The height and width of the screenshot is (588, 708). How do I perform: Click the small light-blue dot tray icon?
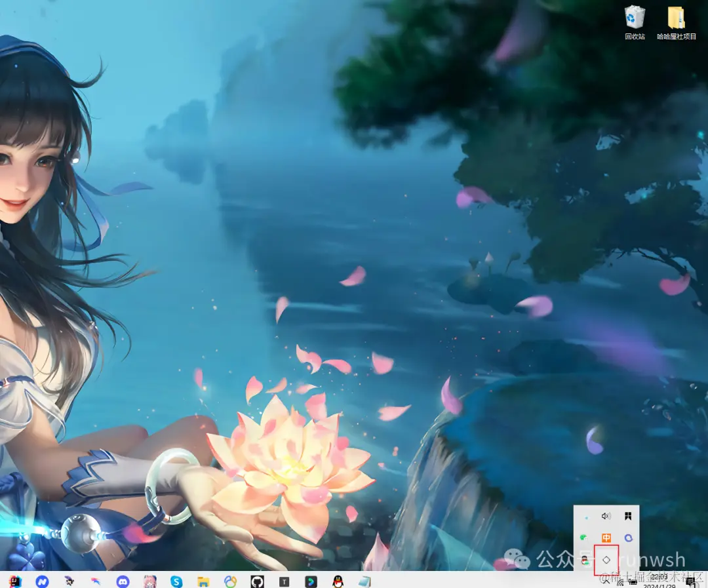coord(586,517)
